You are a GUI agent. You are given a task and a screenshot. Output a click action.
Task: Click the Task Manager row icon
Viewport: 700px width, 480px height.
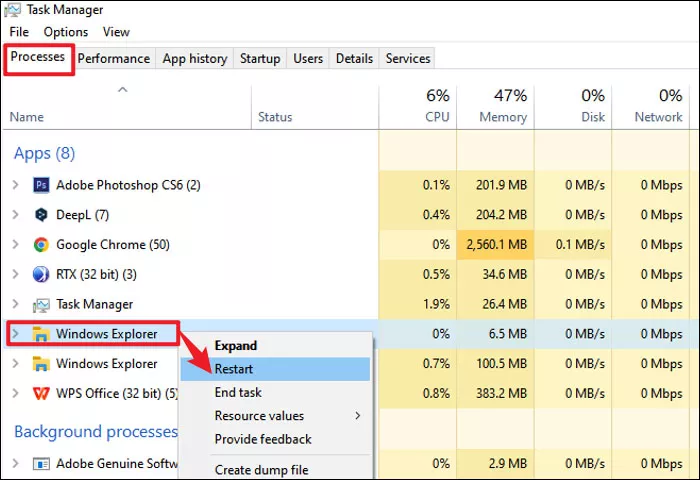click(41, 305)
